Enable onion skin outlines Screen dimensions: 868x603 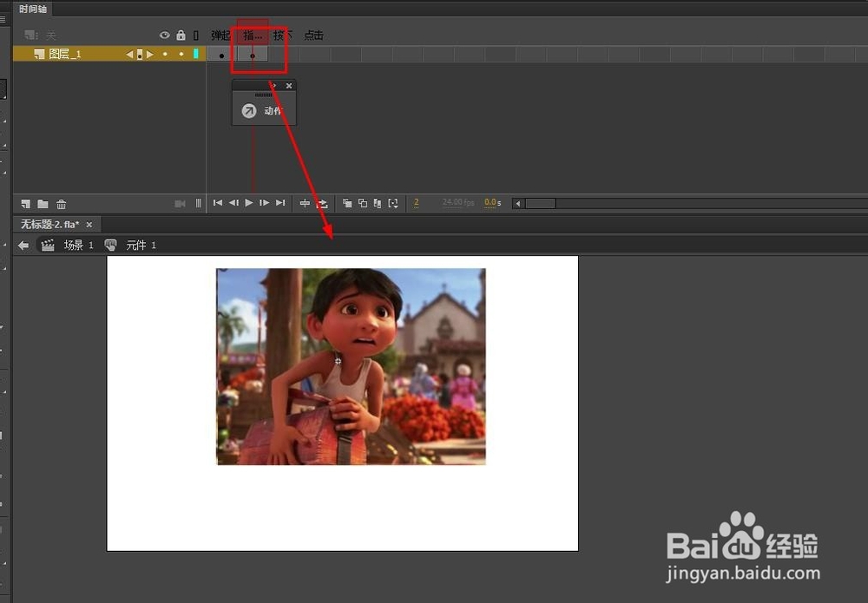[x=363, y=204]
